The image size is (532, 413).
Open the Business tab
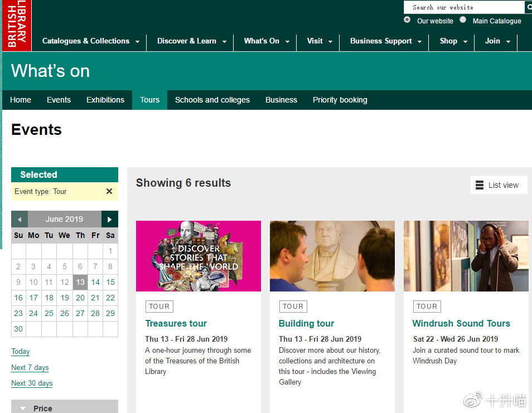click(x=281, y=100)
